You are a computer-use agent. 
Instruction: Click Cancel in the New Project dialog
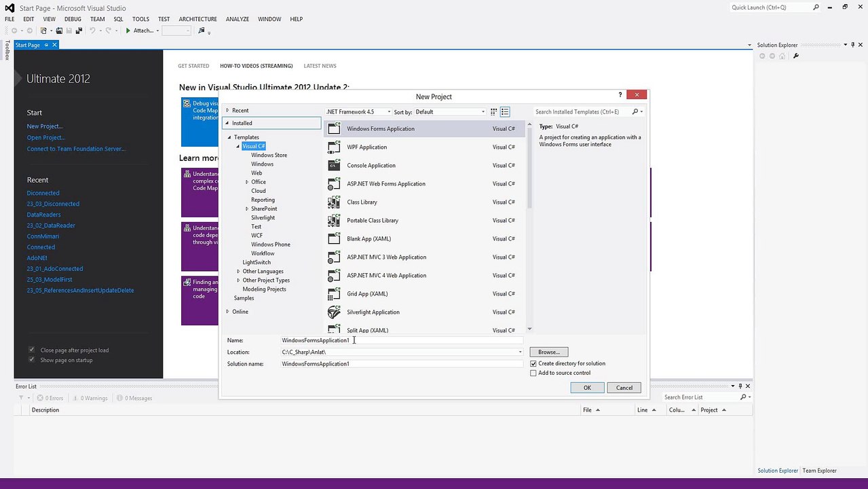624,388
